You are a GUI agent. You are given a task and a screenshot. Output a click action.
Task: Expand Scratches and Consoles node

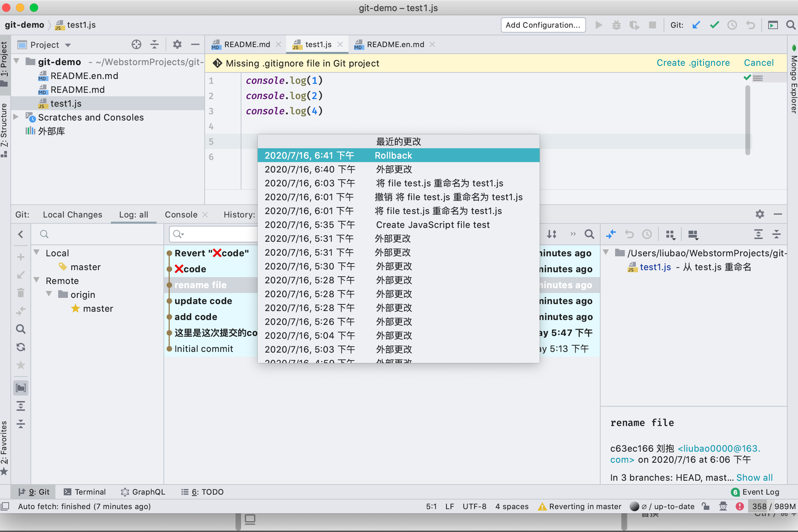16,117
